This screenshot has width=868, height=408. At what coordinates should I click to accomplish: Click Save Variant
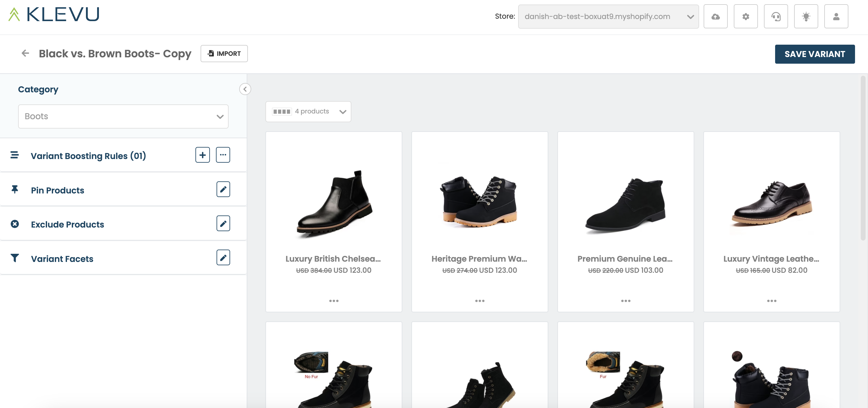(815, 54)
